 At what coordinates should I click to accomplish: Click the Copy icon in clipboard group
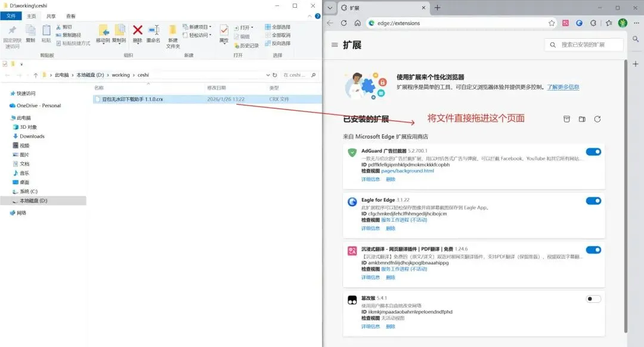tap(30, 30)
